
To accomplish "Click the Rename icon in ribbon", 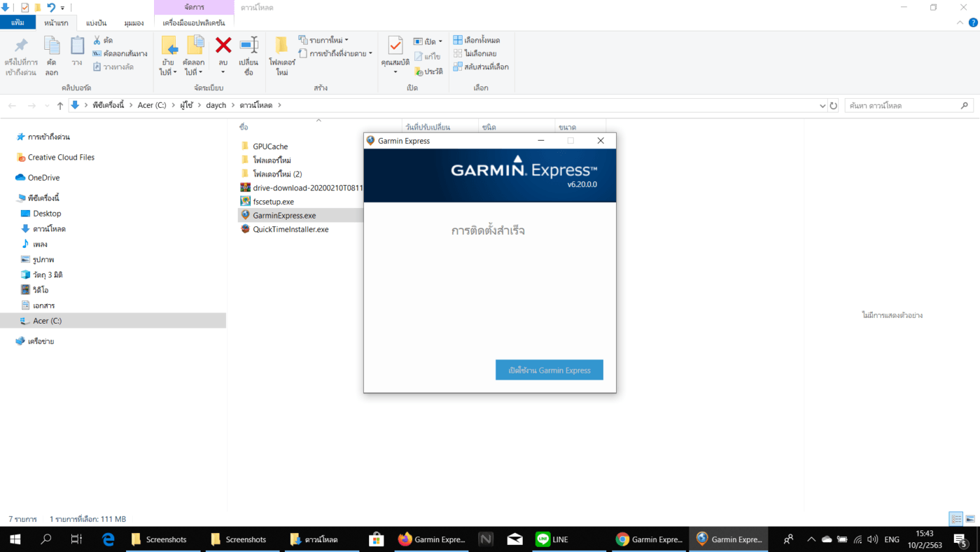I will [248, 46].
